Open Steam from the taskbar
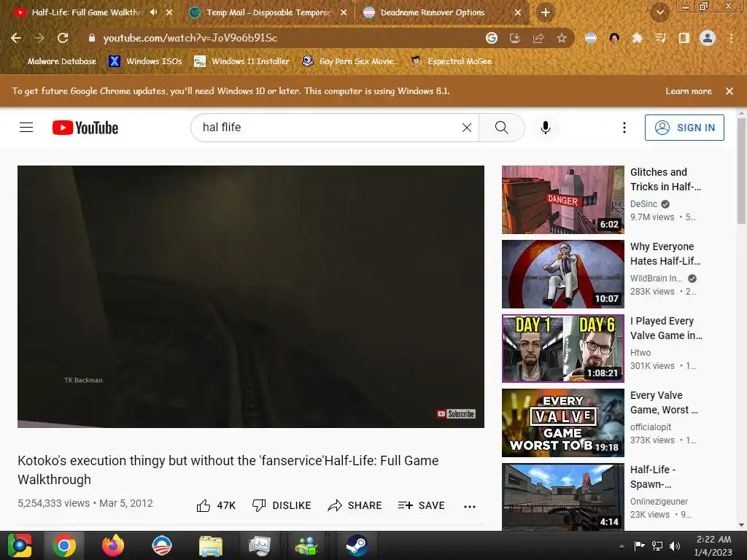747x560 pixels. coord(356,545)
